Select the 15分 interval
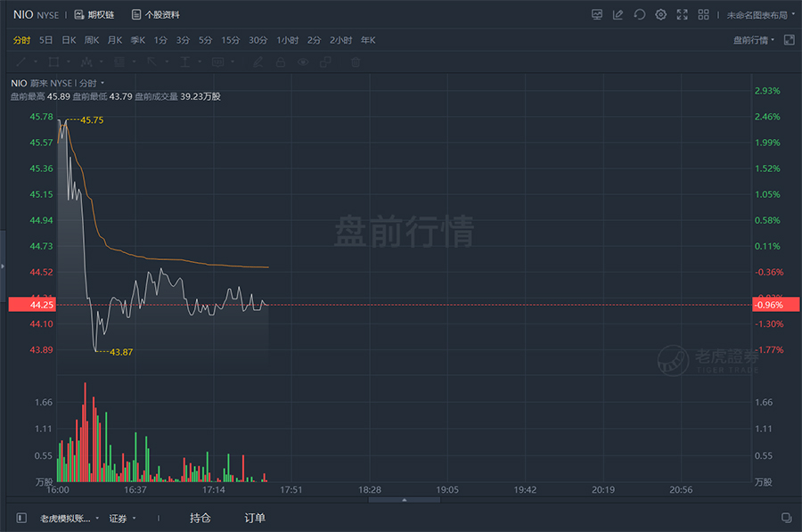Image resolution: width=802 pixels, height=532 pixels. pos(231,40)
